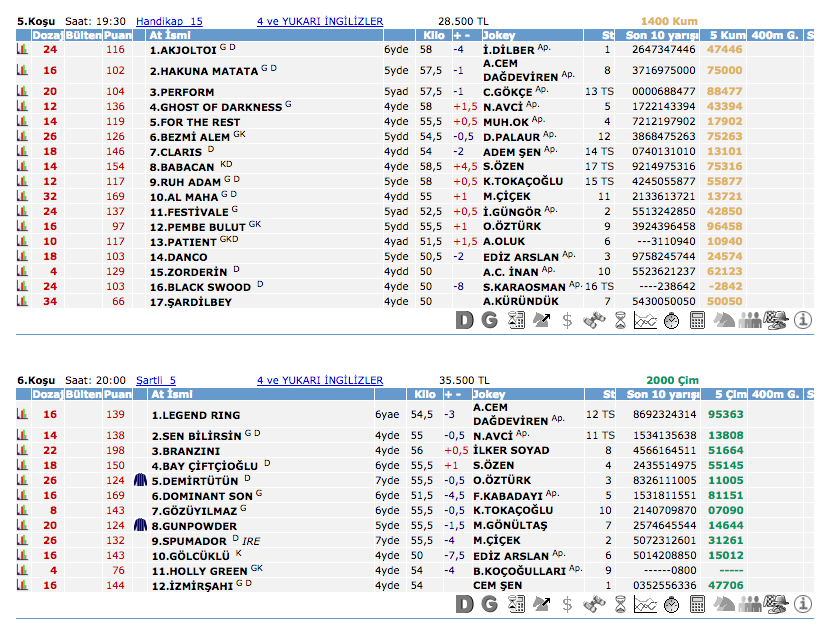Select the 'G' icon in race 6 toolbar
This screenshot has width=834, height=634.
pyautogui.click(x=489, y=604)
